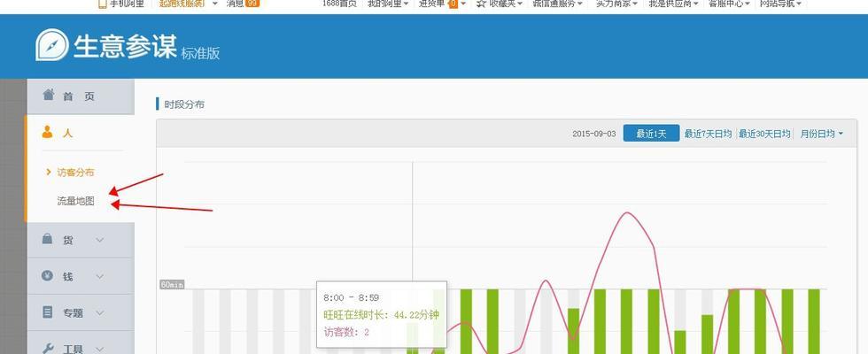Open the 月份日均 dropdown
This screenshot has width=868, height=354.
point(822,134)
